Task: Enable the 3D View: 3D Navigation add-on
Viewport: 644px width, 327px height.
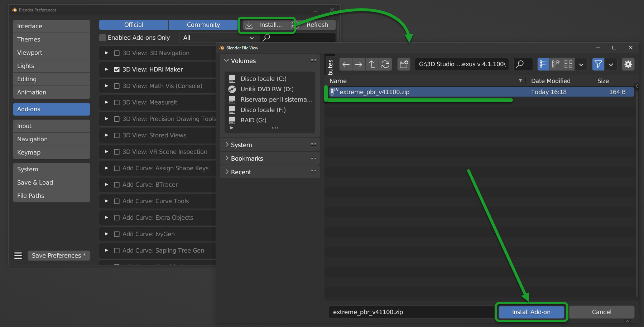Action: 117,53
